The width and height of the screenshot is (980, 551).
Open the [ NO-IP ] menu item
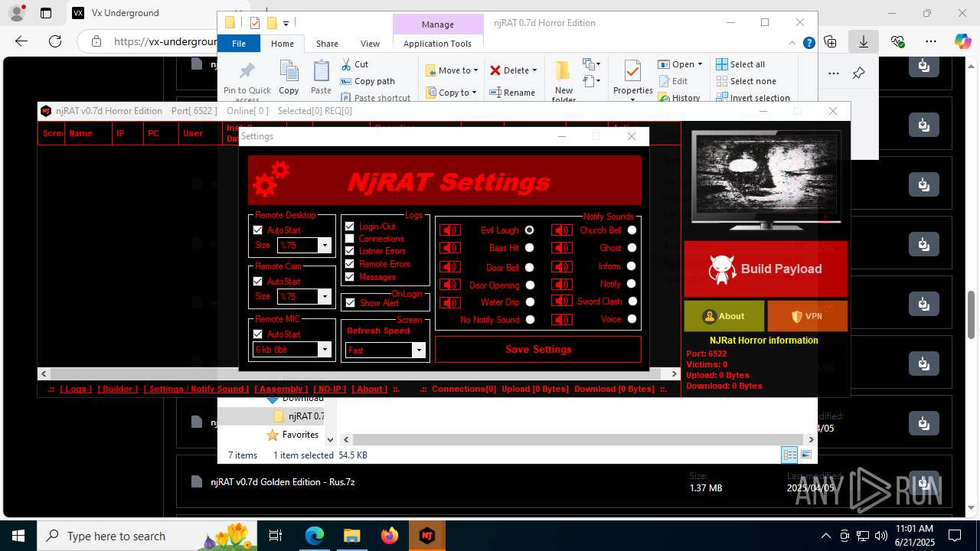click(331, 389)
